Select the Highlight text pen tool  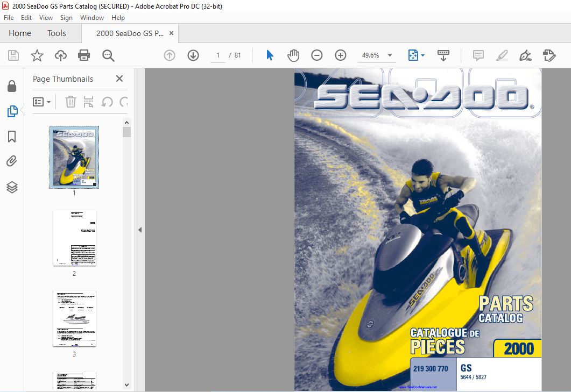point(502,55)
